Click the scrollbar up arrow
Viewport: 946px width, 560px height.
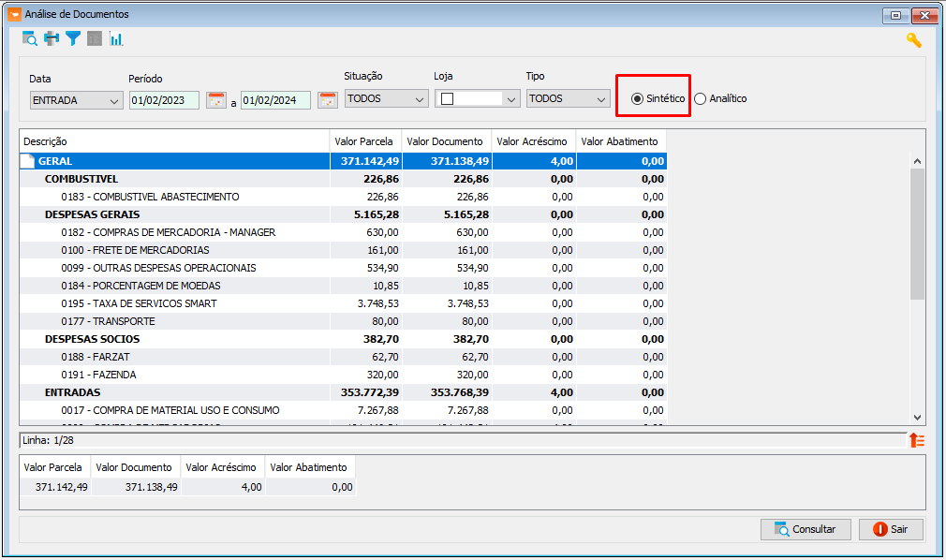coord(917,161)
